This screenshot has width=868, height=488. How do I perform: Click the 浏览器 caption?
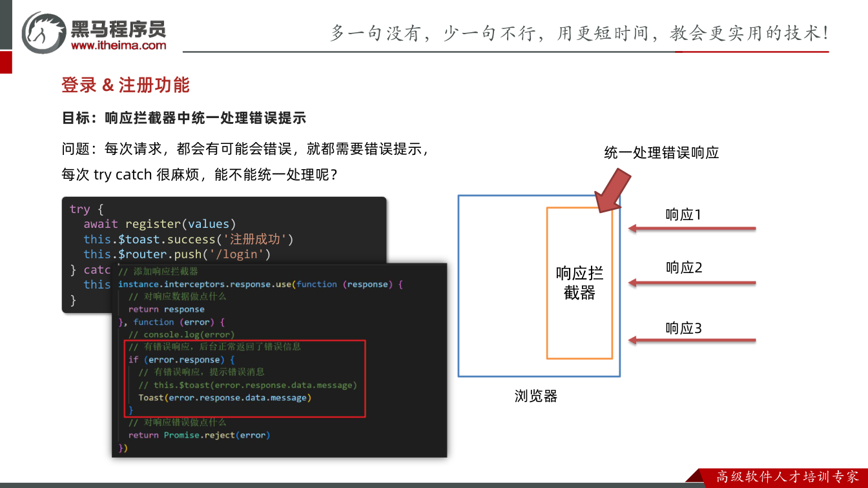536,396
